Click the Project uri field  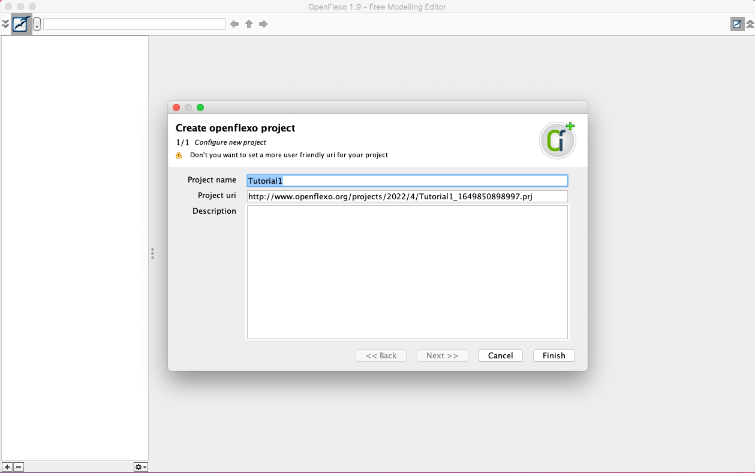pos(407,196)
